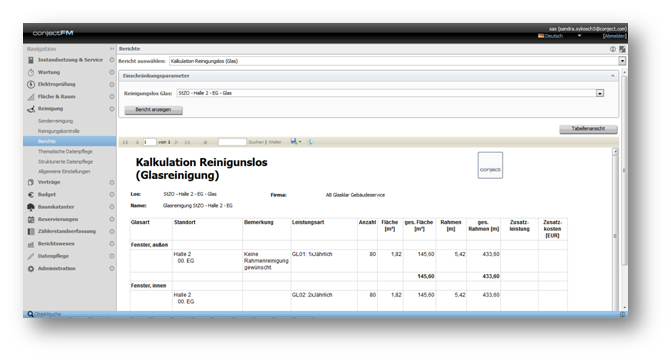Open Allgemeine Einstellungen

[64, 172]
